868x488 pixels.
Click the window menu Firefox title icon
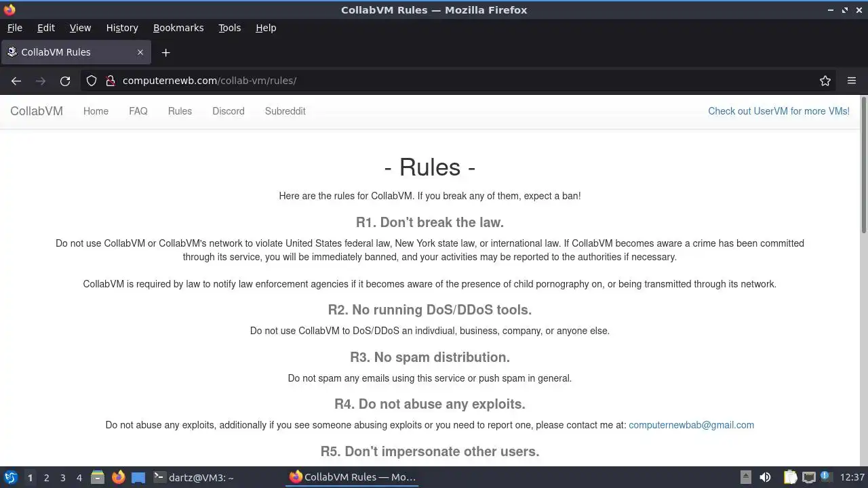[9, 9]
